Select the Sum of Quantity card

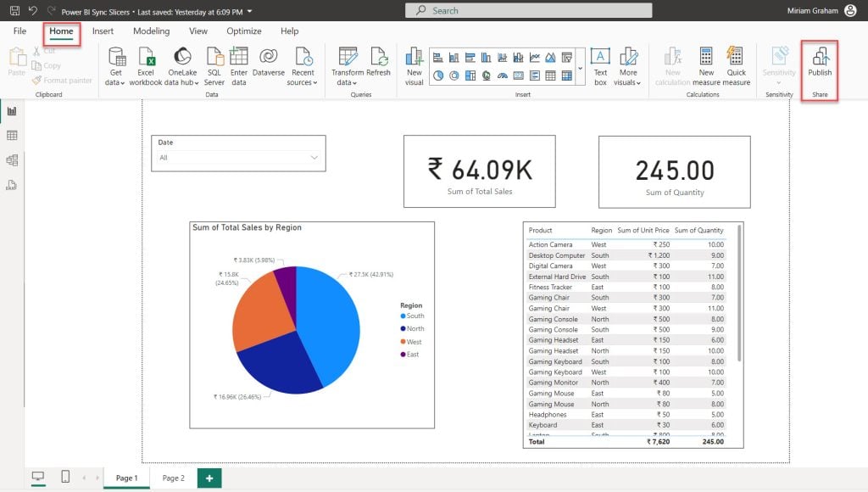(674, 171)
